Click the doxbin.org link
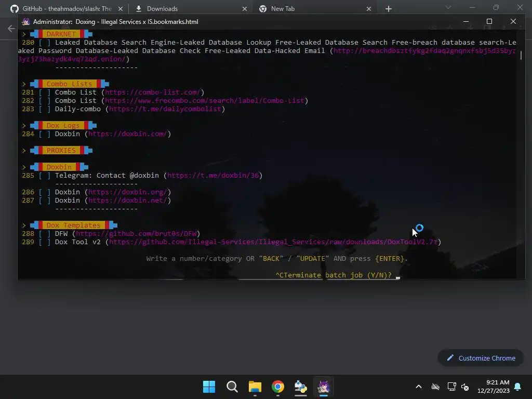Viewport: 532px width, 399px height. tap(128, 192)
